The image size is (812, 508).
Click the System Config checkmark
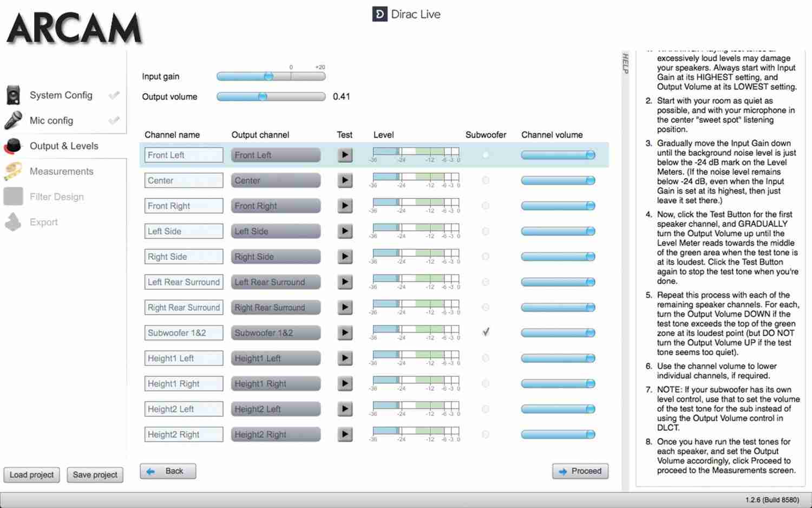(114, 95)
